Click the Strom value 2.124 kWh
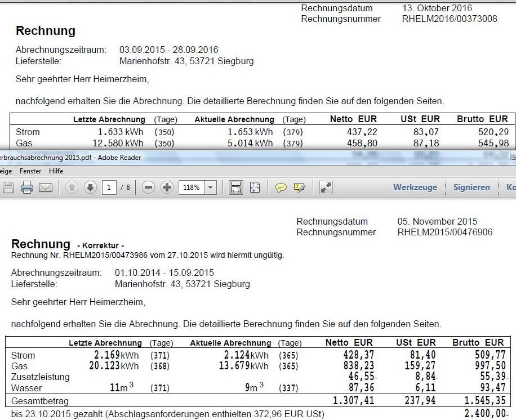This screenshot has height=420, width=516. (x=246, y=355)
